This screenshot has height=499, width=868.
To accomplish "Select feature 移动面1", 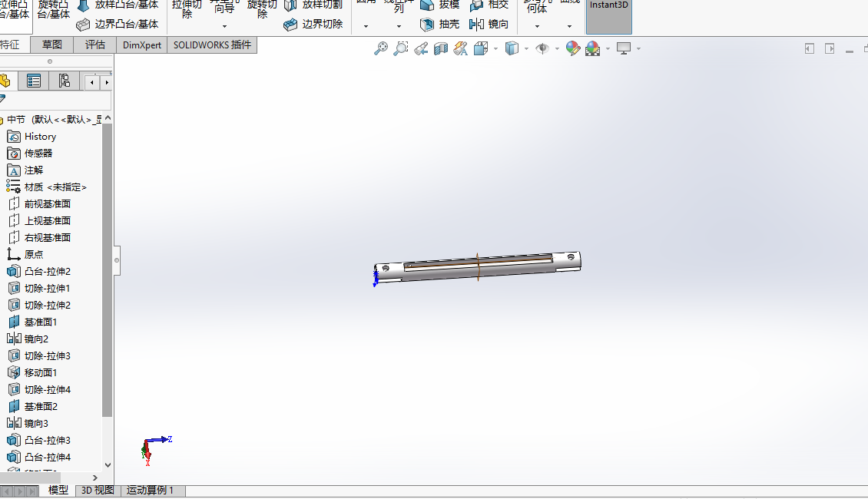I will (32, 373).
